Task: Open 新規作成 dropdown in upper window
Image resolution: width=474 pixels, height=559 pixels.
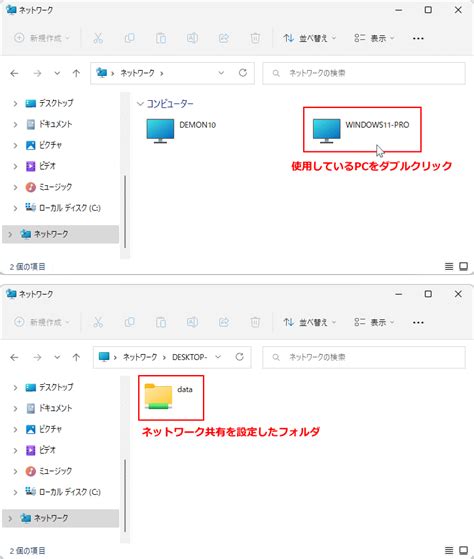Action: point(42,38)
